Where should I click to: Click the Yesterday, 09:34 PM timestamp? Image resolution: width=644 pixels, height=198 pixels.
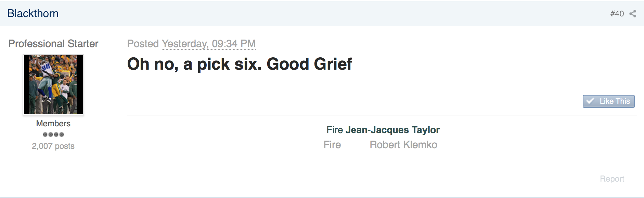(x=209, y=44)
